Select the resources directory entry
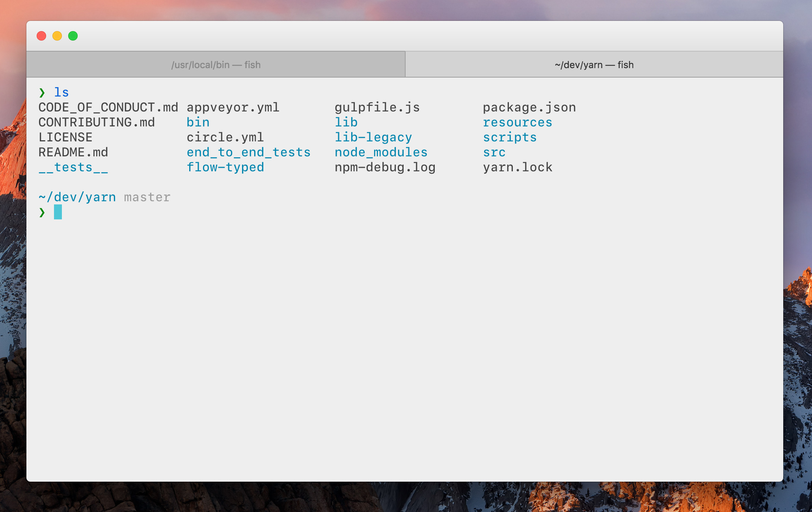Viewport: 812px width, 512px height. 518,122
